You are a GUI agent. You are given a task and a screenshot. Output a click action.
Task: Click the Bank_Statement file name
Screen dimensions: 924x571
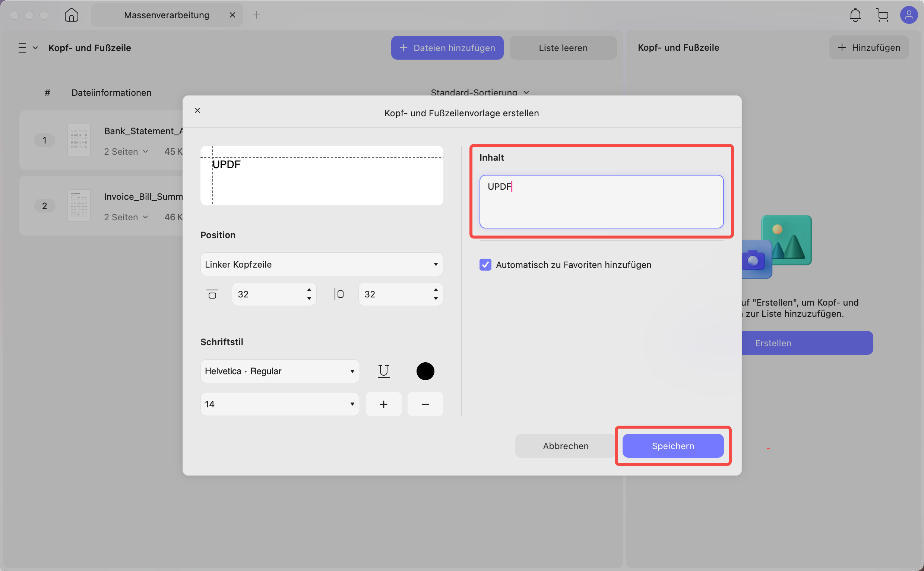point(143,131)
